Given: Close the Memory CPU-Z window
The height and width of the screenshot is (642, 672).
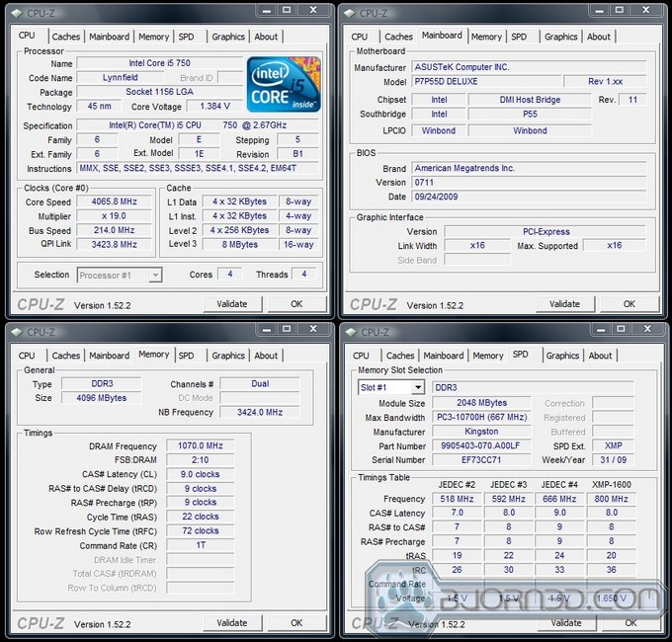Looking at the screenshot, I should coord(313,329).
